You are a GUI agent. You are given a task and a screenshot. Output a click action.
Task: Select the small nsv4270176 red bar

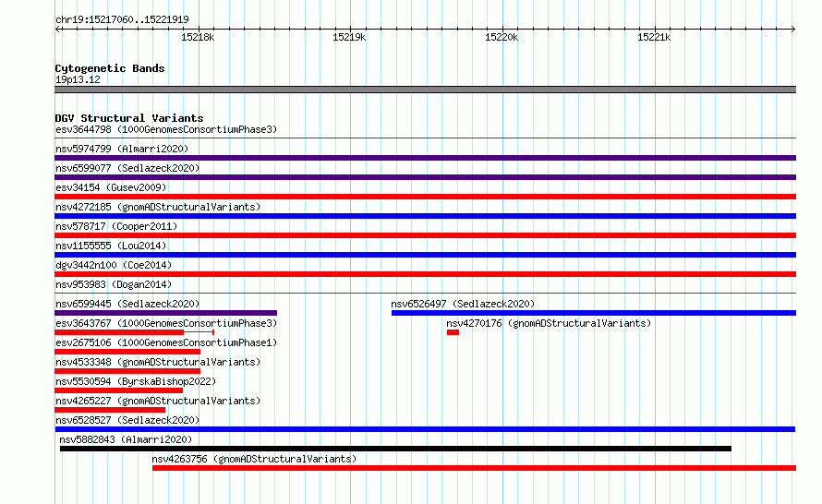pos(453,332)
